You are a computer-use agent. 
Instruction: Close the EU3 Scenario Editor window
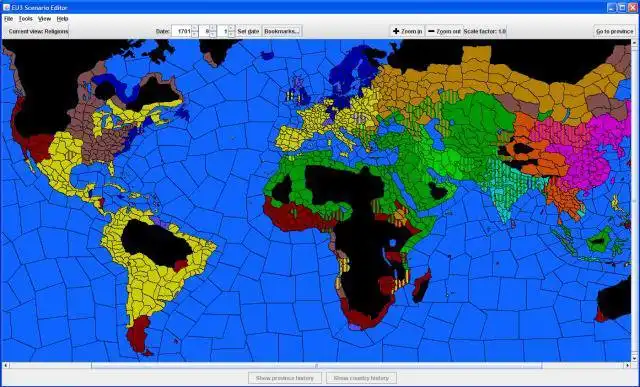(x=633, y=7)
